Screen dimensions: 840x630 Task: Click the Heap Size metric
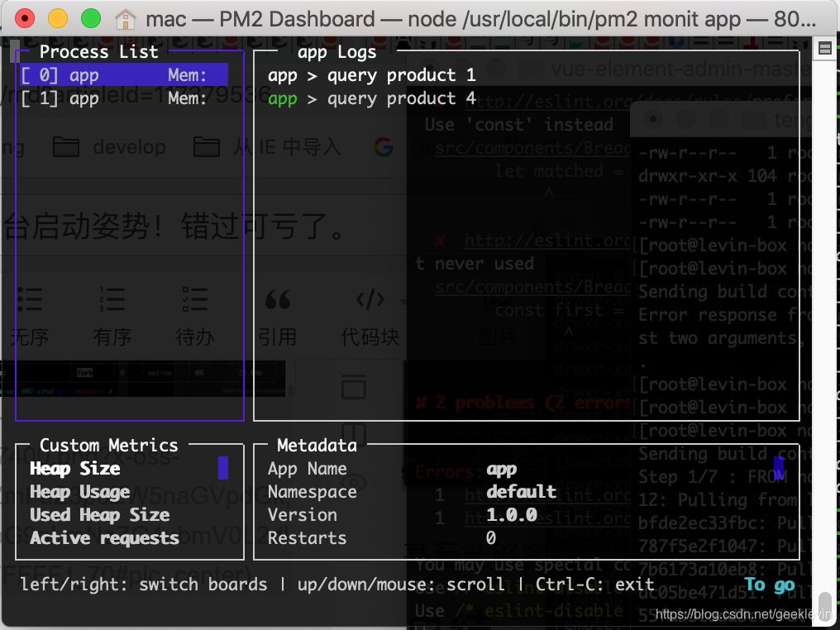[75, 469]
